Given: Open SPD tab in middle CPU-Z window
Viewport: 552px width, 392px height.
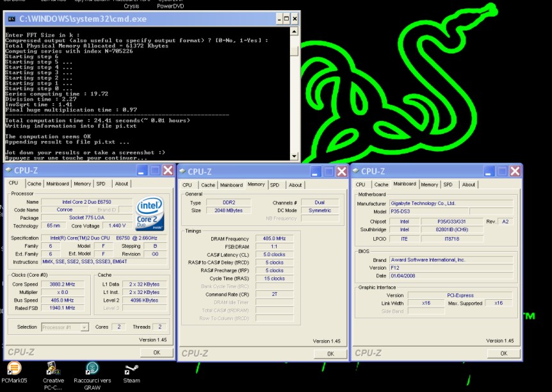Looking at the screenshot, I should [x=275, y=185].
